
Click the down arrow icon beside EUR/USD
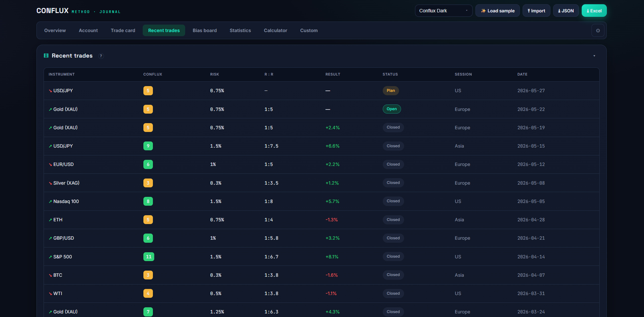click(50, 165)
